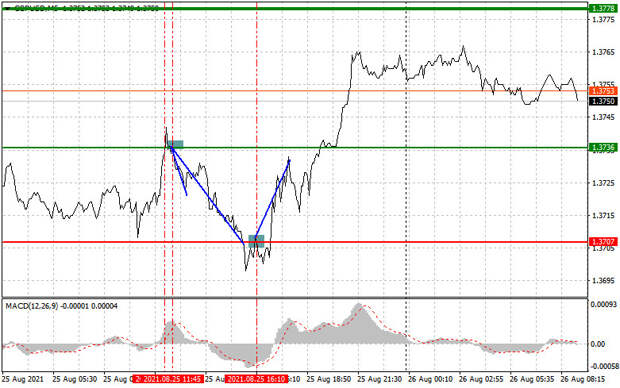Click the 1.3725 value on price axis
Viewport: 620px width, 388px height.
tap(603, 183)
